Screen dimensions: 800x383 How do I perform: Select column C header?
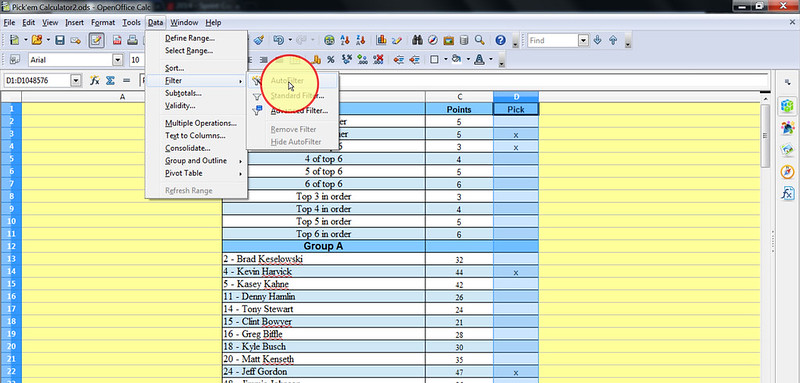coord(460,96)
